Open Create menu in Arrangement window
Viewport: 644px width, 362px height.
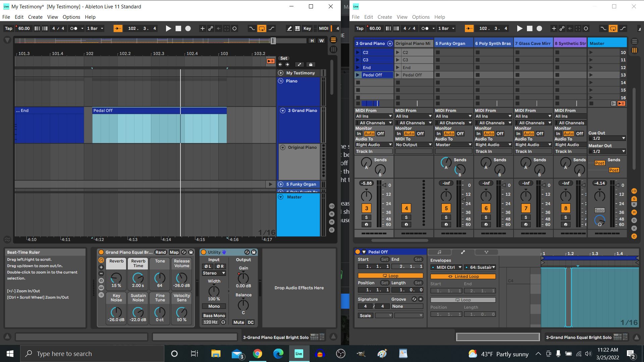click(35, 17)
